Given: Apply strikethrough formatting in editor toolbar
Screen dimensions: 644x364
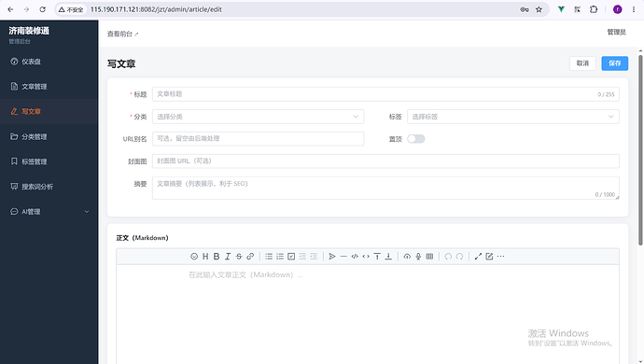Looking at the screenshot, I should [x=239, y=257].
